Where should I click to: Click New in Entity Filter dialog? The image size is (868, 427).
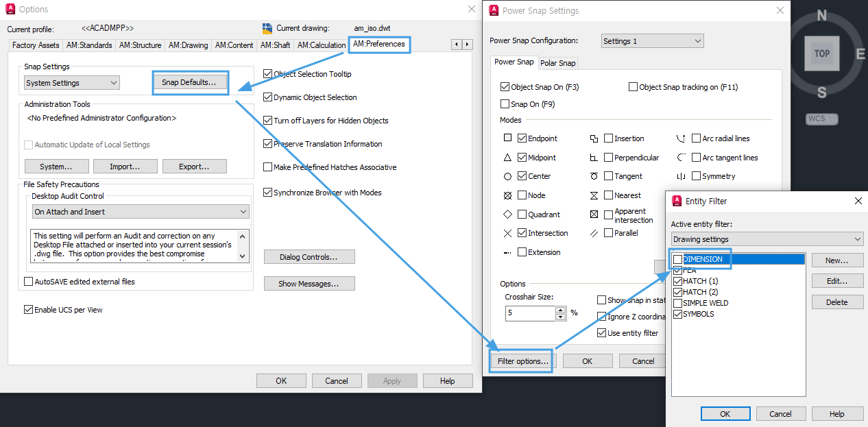[x=836, y=260]
